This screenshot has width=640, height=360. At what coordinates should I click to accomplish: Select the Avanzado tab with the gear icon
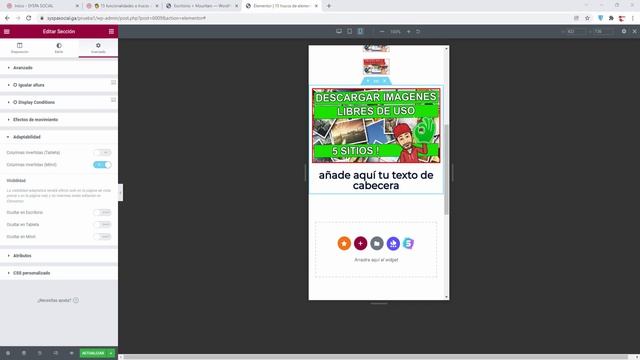pyautogui.click(x=98, y=48)
